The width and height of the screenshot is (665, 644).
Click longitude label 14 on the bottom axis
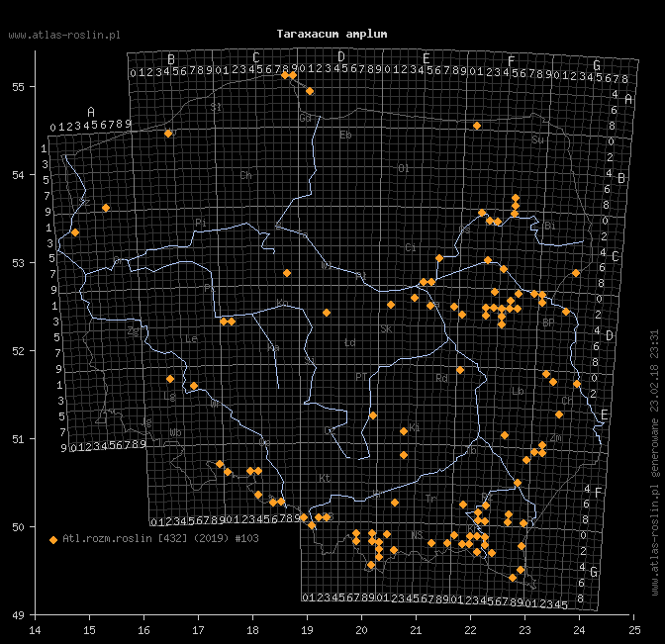point(36,630)
